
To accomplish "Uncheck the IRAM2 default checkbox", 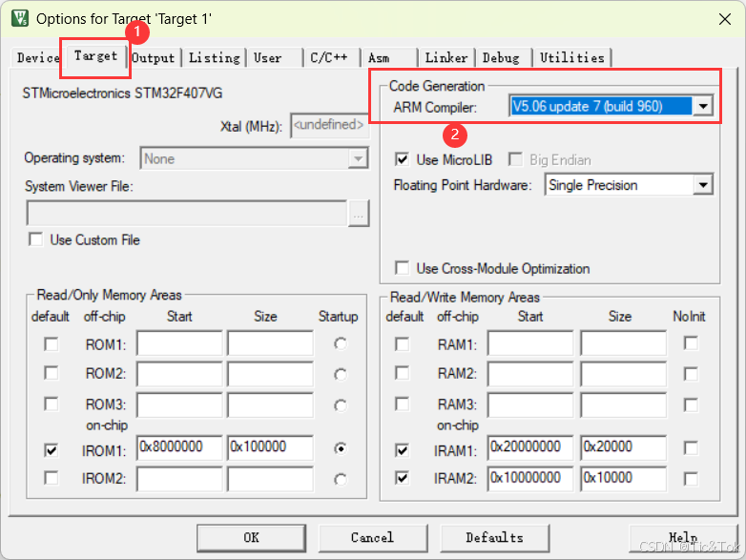I will click(402, 477).
